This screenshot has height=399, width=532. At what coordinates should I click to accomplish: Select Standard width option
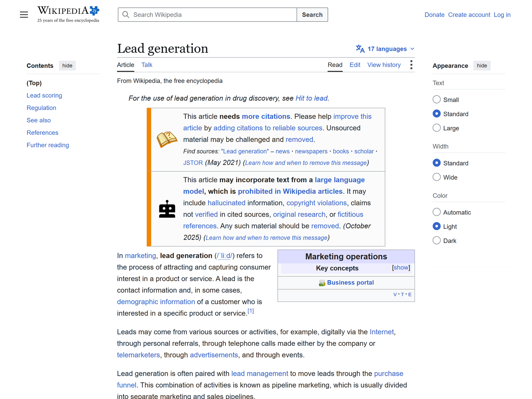tap(437, 163)
